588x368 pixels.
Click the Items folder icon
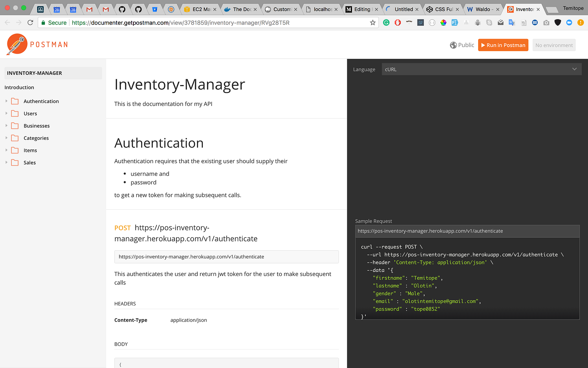15,150
